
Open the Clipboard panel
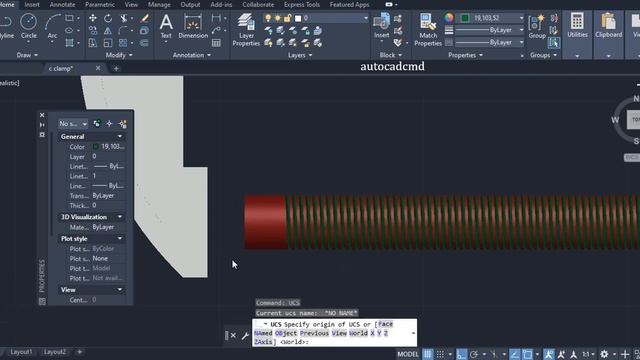coord(608,26)
